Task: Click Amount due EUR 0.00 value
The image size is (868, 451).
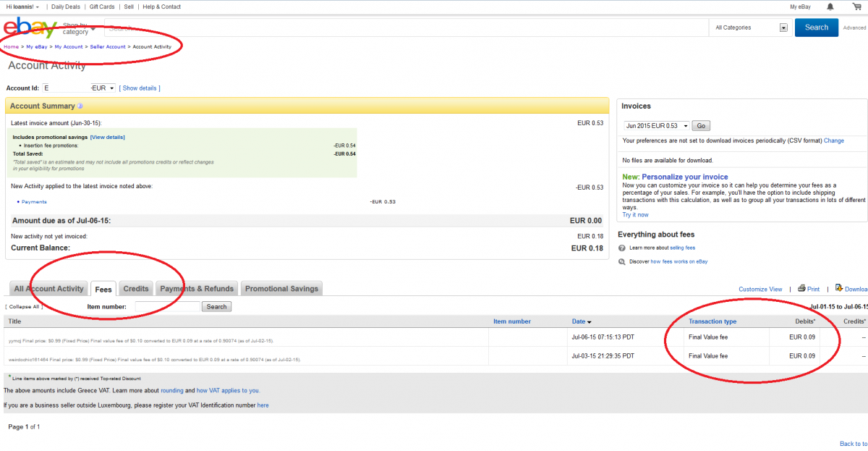Action: [x=586, y=221]
